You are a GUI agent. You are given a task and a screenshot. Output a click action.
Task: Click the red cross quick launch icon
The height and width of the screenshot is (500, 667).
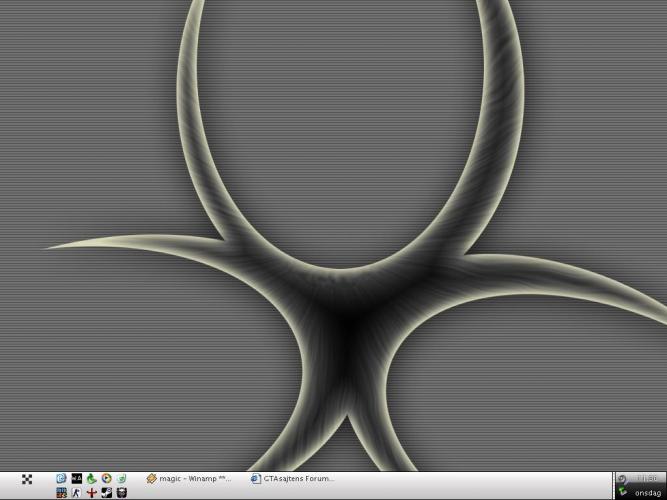[x=91, y=493]
